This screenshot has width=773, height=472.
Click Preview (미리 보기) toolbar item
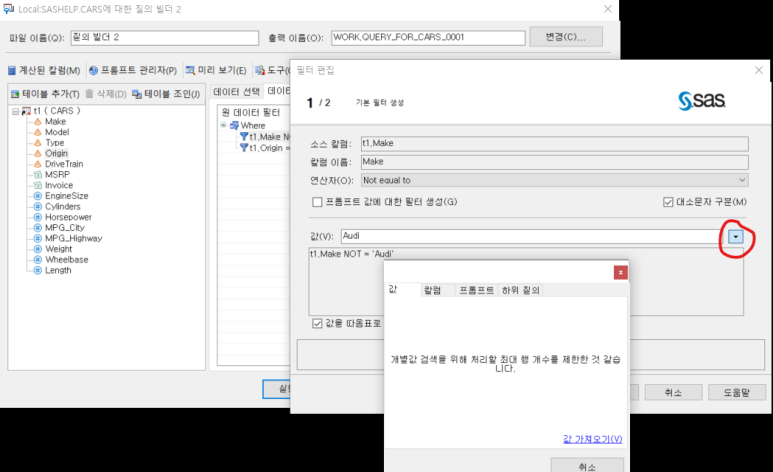216,71
